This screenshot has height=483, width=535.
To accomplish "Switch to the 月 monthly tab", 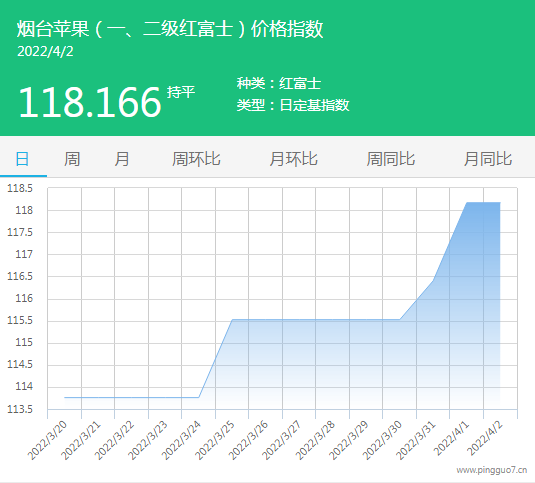I will (122, 159).
